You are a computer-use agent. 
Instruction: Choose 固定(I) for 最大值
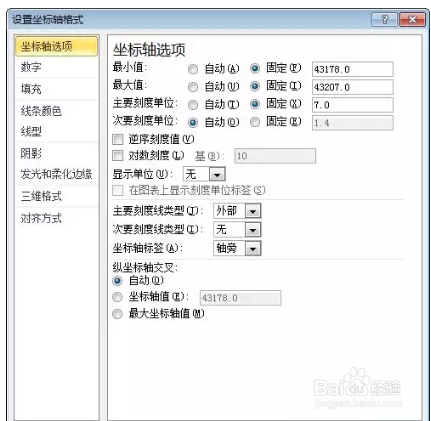tap(255, 86)
